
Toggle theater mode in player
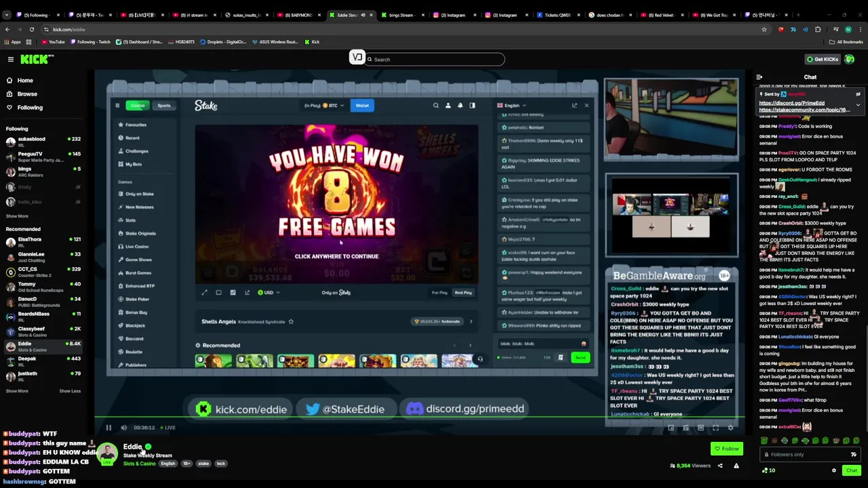tap(701, 428)
